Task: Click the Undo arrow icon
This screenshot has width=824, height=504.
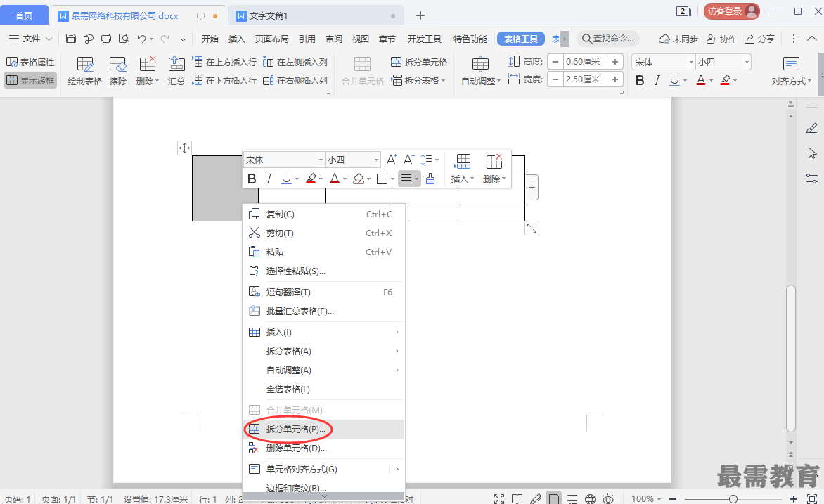Action: [141, 39]
